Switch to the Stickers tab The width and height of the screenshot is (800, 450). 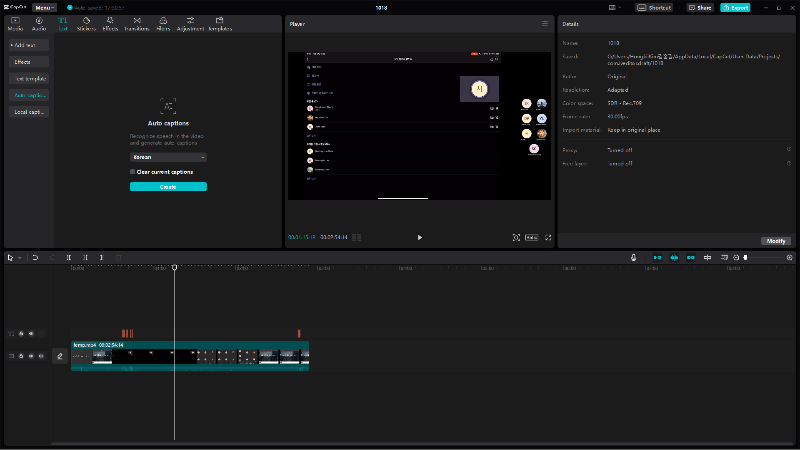click(86, 24)
